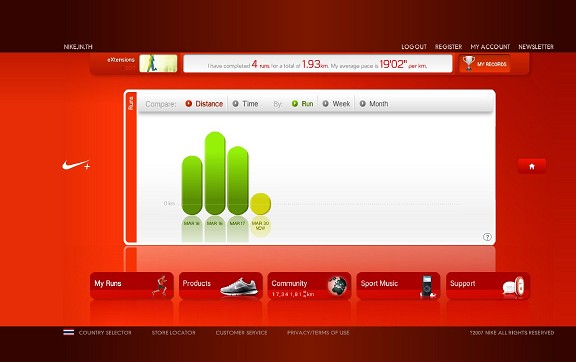Select the Month grouping option
The height and width of the screenshot is (362, 576).
(374, 104)
